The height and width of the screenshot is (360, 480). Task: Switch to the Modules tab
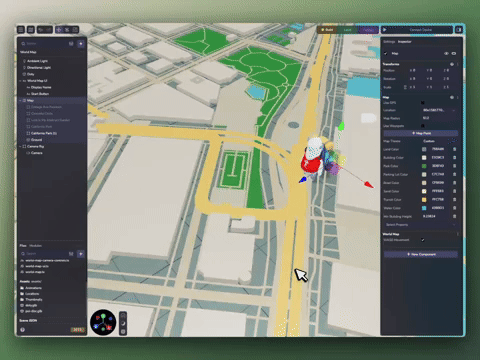tap(35, 246)
